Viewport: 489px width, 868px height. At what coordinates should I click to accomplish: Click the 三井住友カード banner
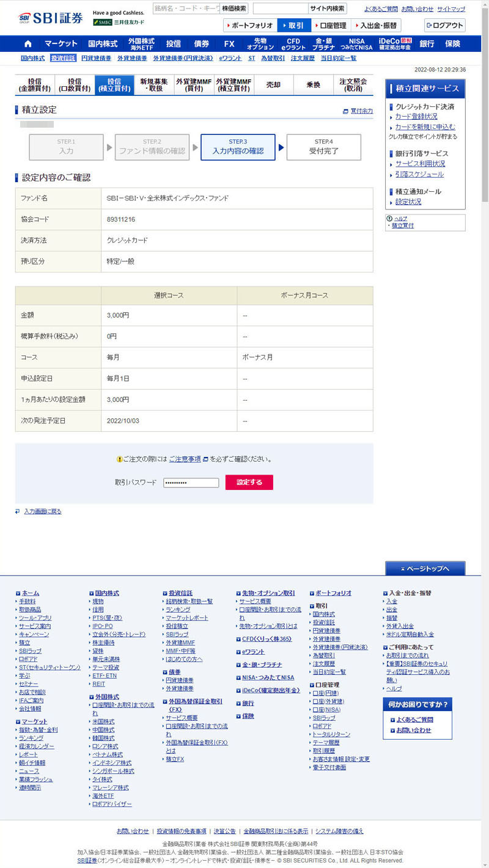point(119,22)
